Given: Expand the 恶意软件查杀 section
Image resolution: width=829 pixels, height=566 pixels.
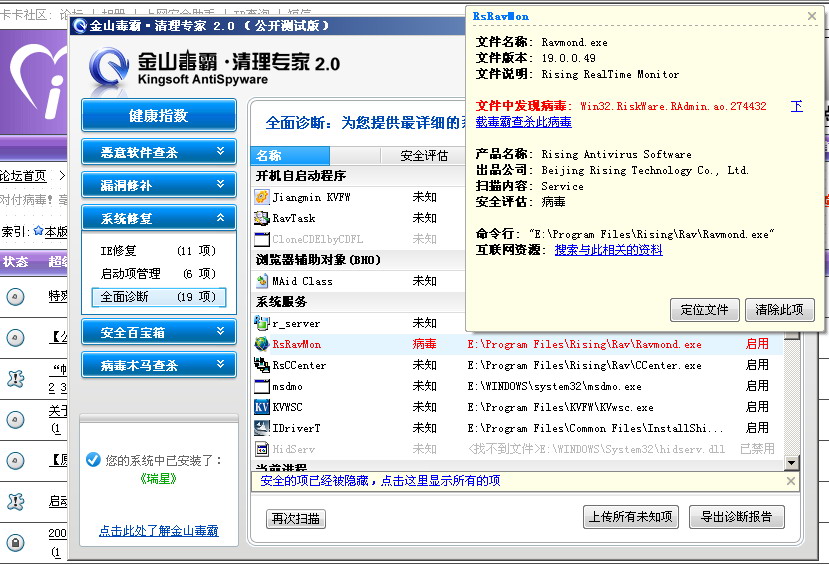Looking at the screenshot, I should click(x=159, y=152).
